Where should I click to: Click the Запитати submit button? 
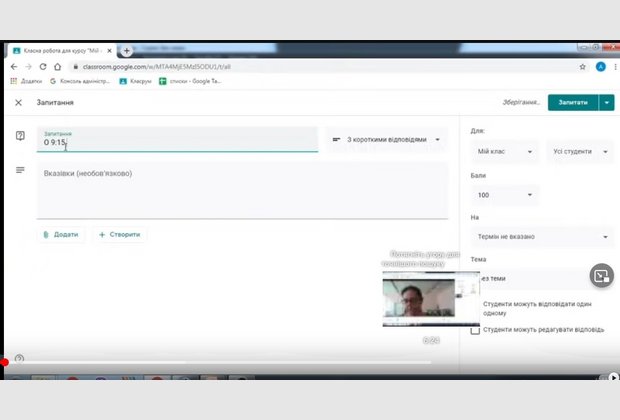point(573,102)
